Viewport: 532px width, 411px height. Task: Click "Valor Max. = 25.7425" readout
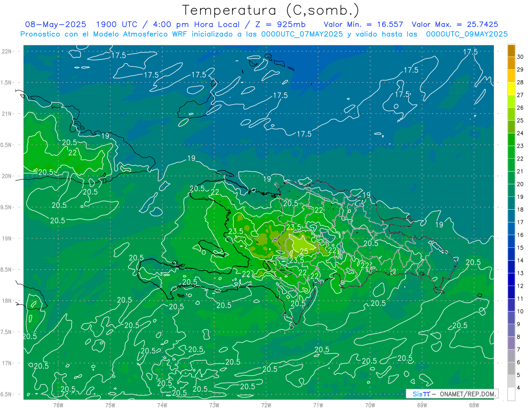[x=455, y=24]
